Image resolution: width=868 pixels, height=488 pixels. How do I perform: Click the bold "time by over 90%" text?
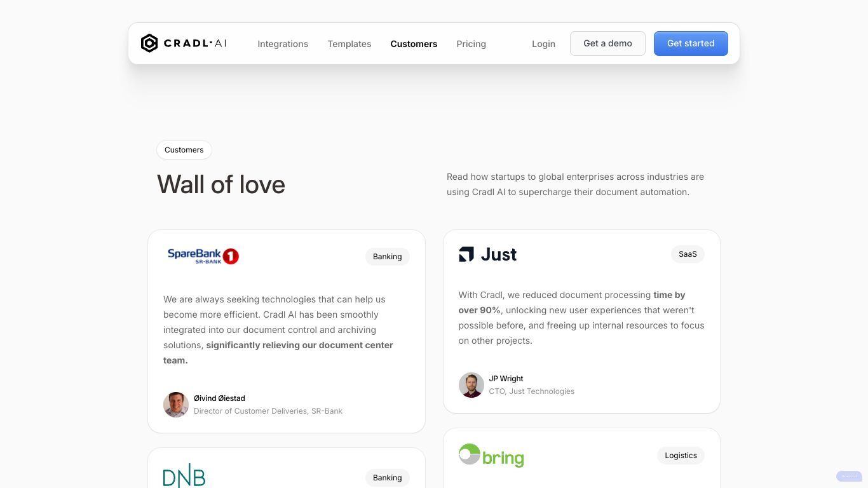point(572,302)
